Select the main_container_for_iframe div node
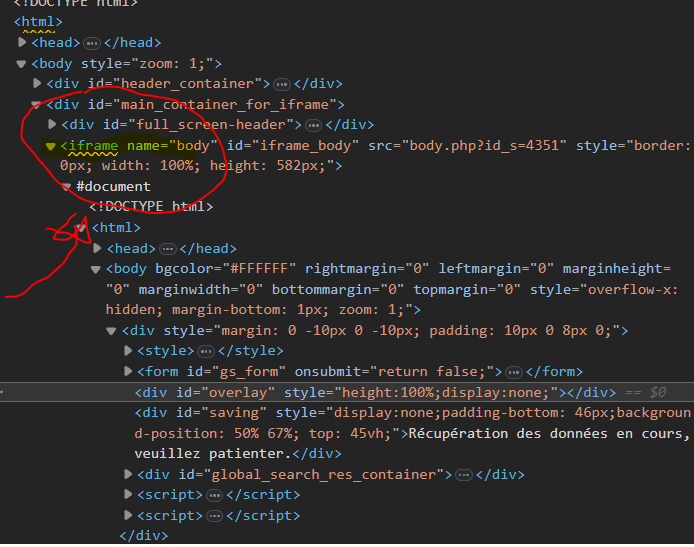The image size is (694, 547). point(195,105)
